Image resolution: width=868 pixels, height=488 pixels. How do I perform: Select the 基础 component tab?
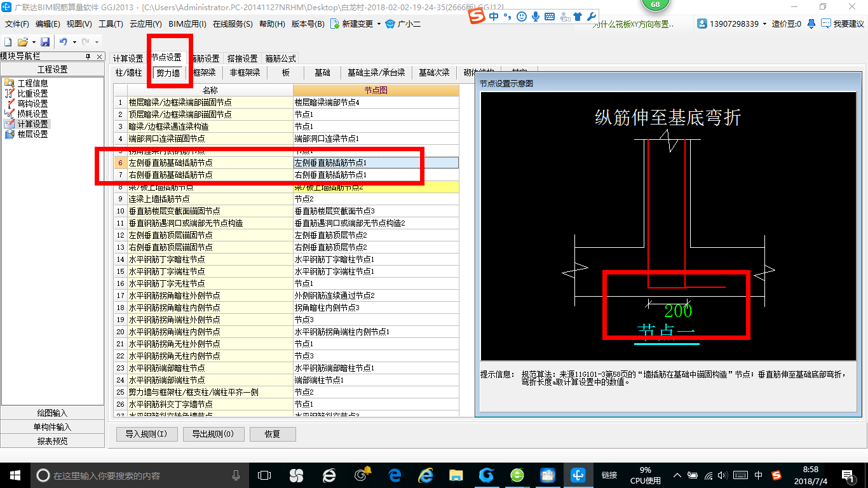[323, 72]
